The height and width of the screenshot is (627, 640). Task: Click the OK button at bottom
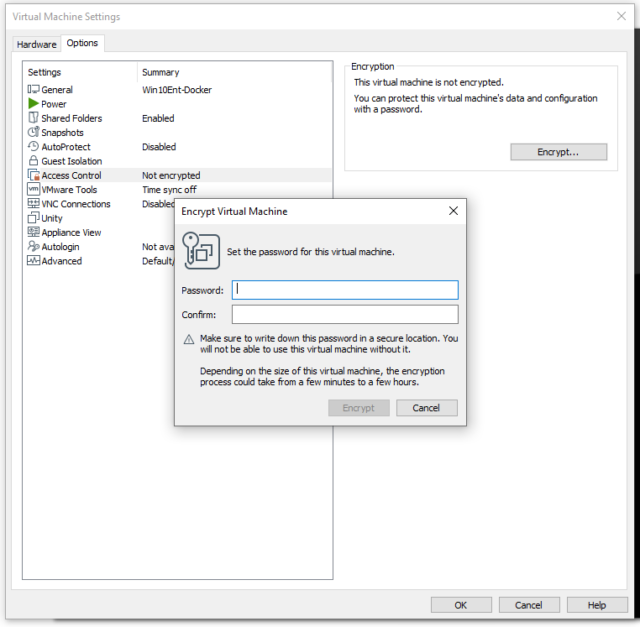coord(461,605)
